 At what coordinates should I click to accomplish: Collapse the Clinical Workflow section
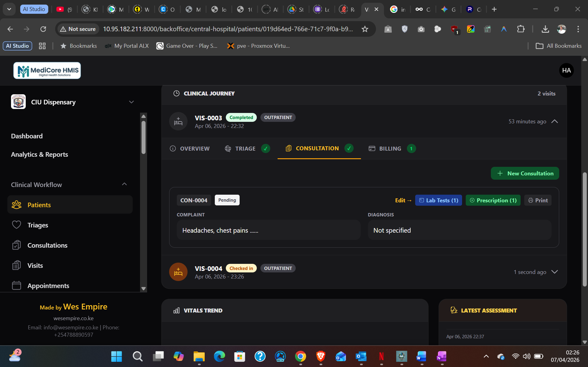(x=124, y=184)
